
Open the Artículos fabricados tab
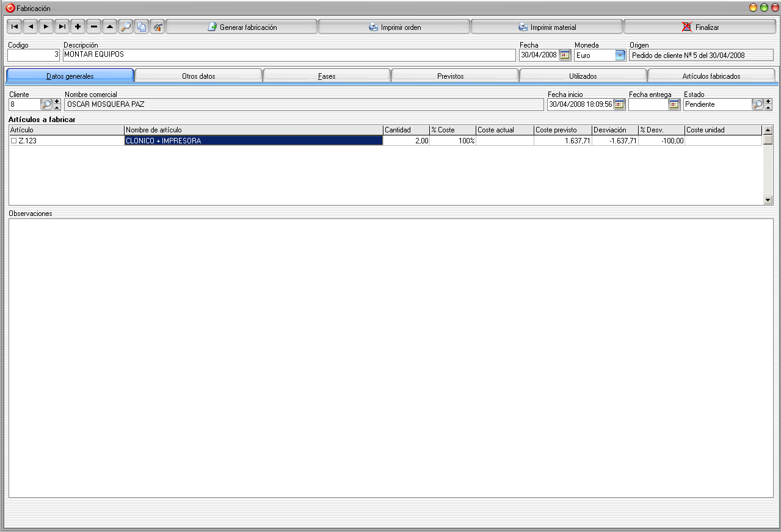711,76
